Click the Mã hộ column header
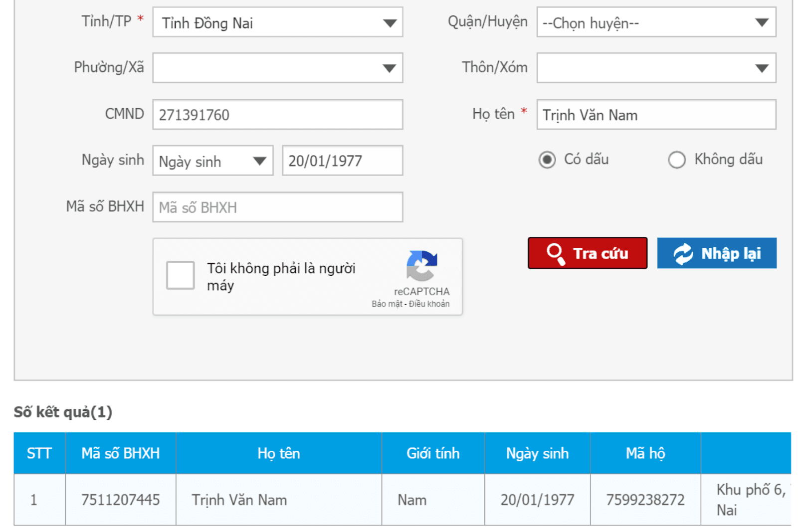The width and height of the screenshot is (798, 532). point(645,453)
